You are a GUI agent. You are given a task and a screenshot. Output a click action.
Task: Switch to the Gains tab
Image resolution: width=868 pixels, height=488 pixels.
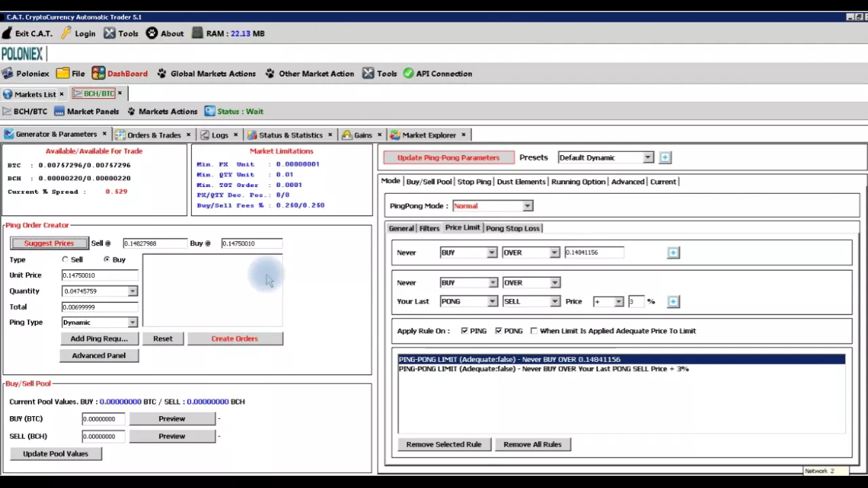point(363,135)
